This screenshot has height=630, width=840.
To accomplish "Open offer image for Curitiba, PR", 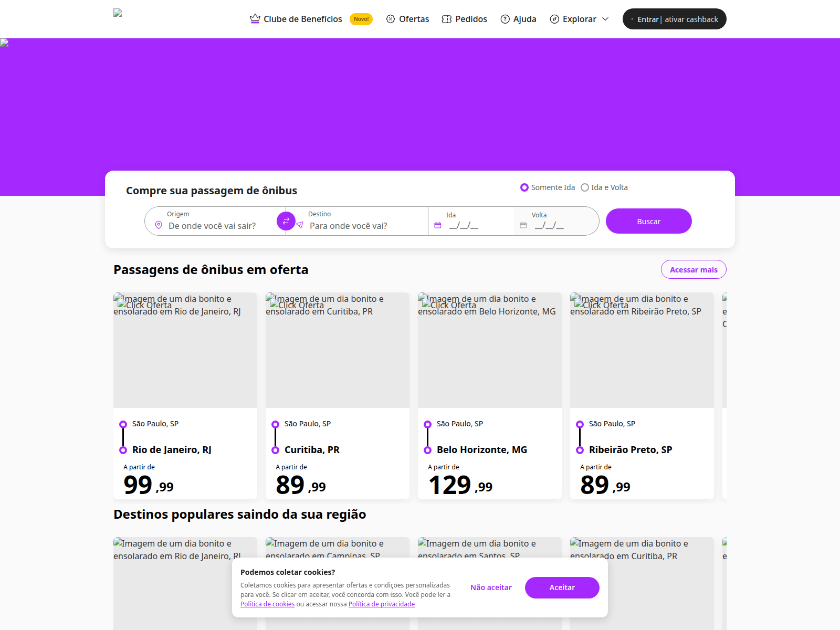I will (x=338, y=350).
